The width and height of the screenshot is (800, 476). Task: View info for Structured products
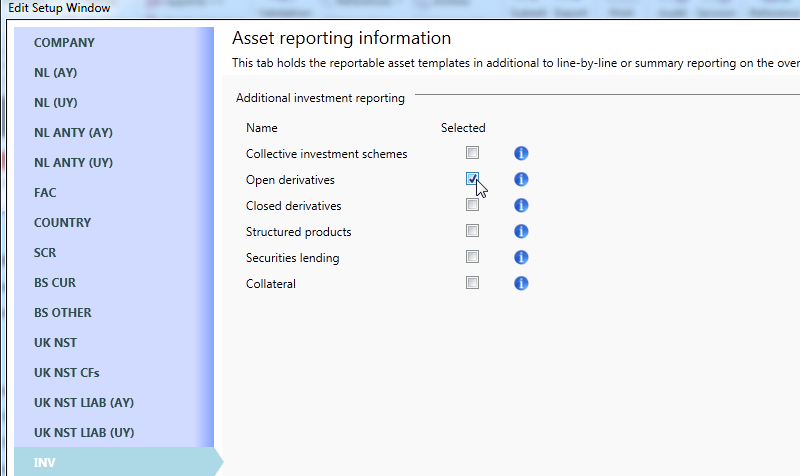(x=521, y=231)
